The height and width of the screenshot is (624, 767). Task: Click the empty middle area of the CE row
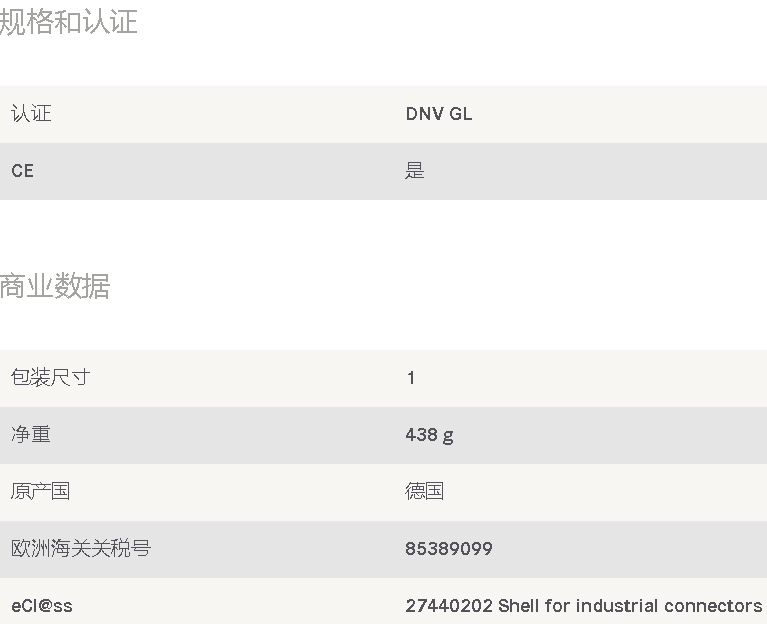pos(220,172)
